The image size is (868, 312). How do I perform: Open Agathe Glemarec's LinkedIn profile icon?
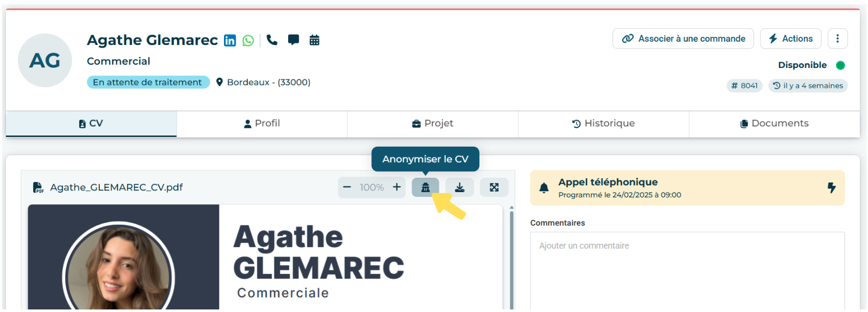(230, 41)
